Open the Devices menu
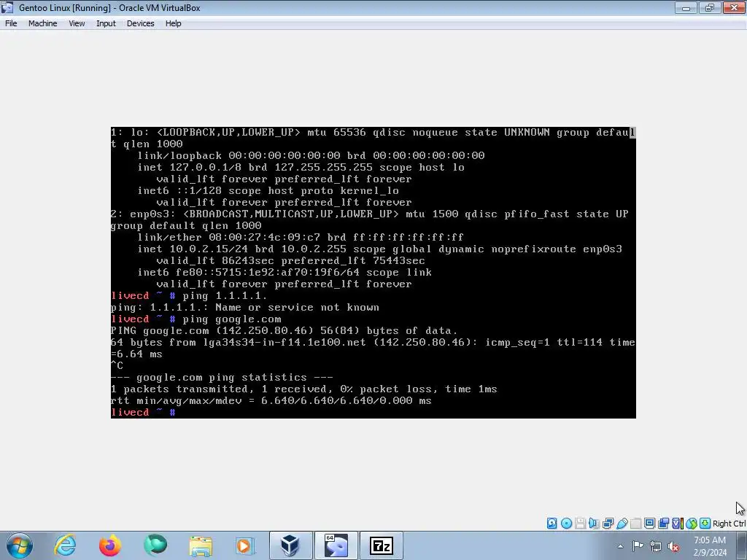 pos(141,23)
